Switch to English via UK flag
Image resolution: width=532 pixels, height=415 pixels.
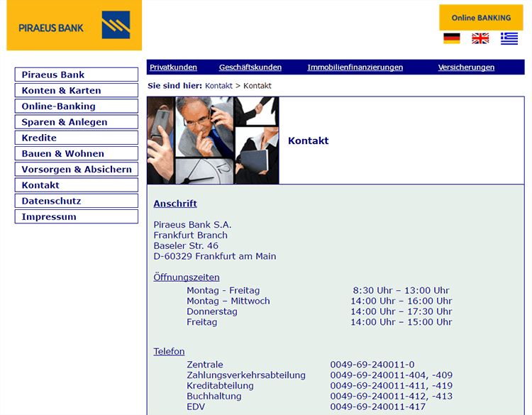click(480, 38)
